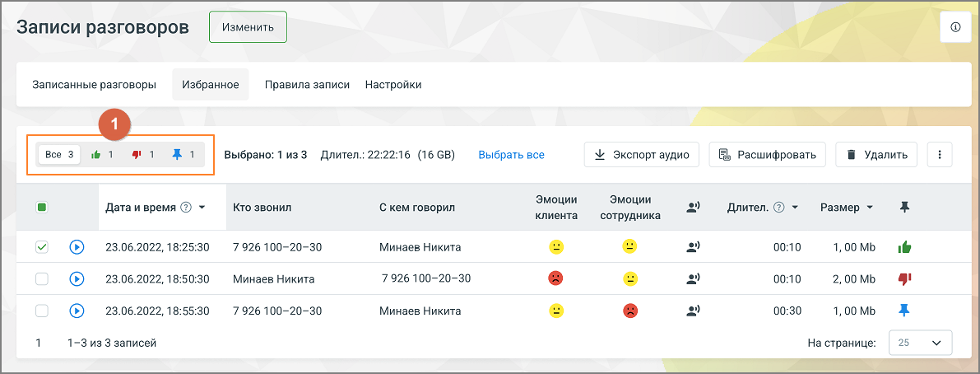Click the Расшифровать button
980x374 pixels.
click(x=767, y=155)
